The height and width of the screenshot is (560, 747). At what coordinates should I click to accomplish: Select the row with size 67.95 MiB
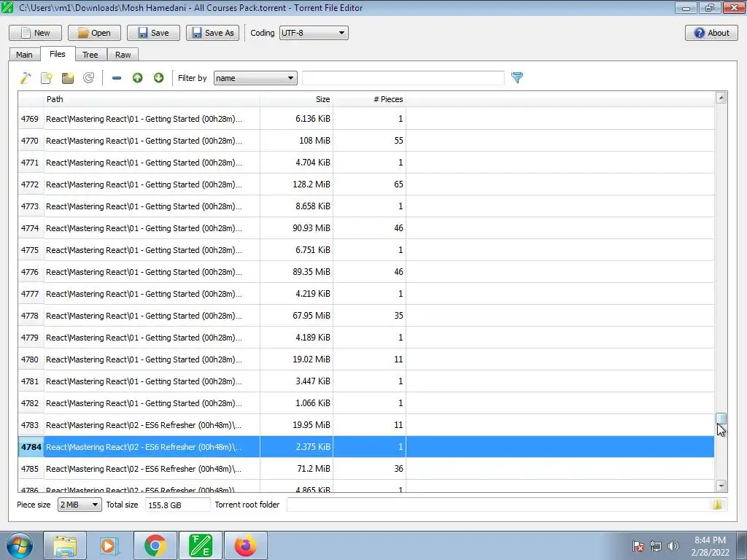pyautogui.click(x=366, y=316)
